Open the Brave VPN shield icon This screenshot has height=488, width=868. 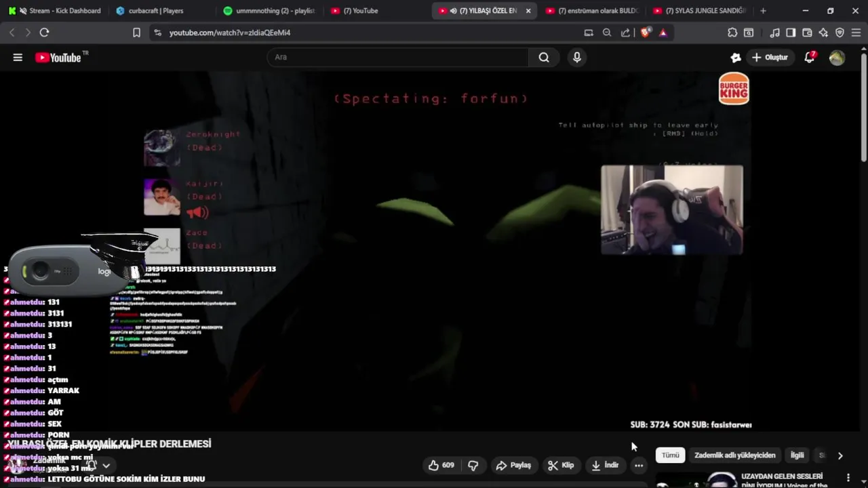840,33
